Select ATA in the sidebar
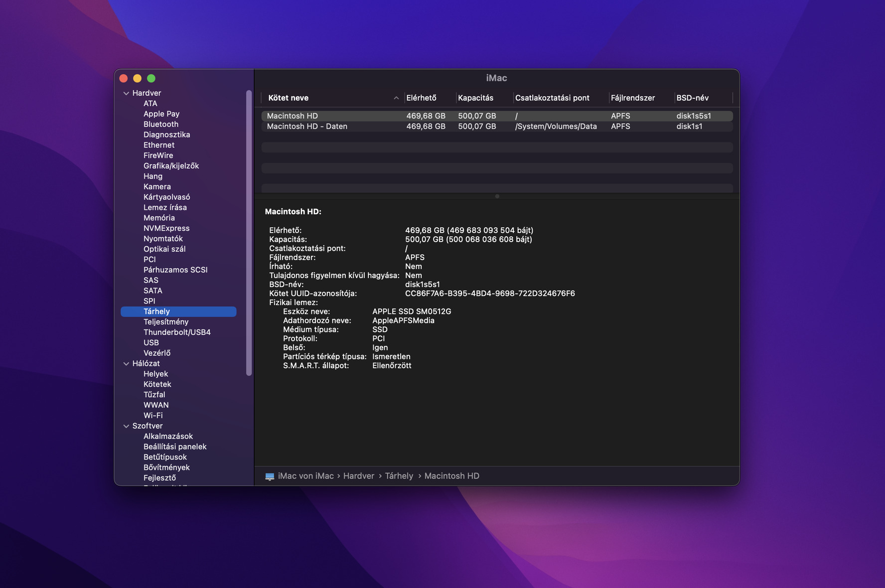 tap(150, 104)
